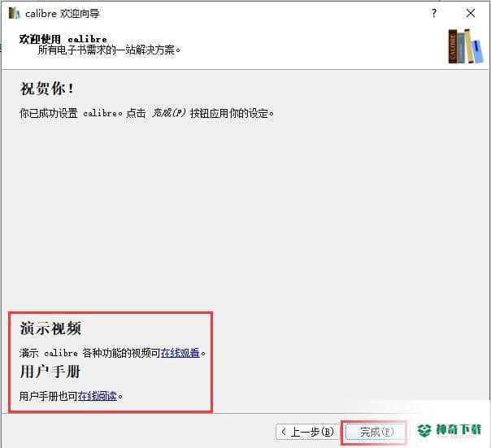The width and height of the screenshot is (491, 448).
Task: Open the 在线阅读 user manual link
Action: [x=98, y=396]
